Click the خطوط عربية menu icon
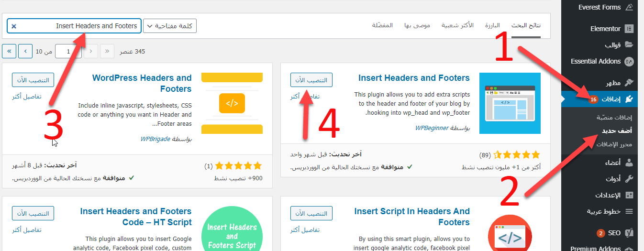This screenshot has width=644, height=251. (629, 211)
